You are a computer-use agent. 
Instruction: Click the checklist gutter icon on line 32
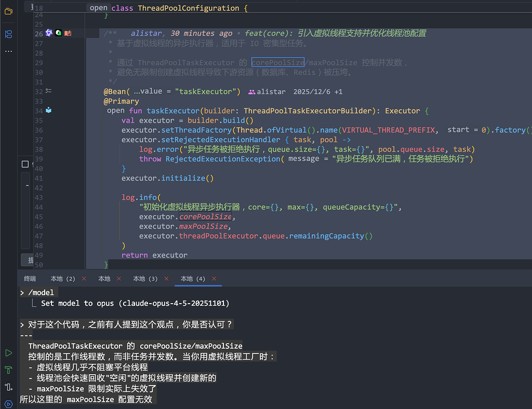pos(48,91)
